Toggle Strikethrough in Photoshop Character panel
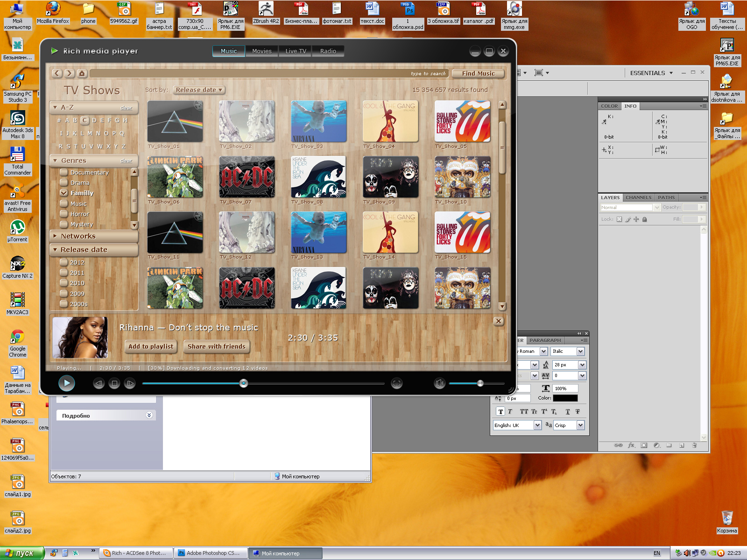This screenshot has width=747, height=560. [x=578, y=412]
